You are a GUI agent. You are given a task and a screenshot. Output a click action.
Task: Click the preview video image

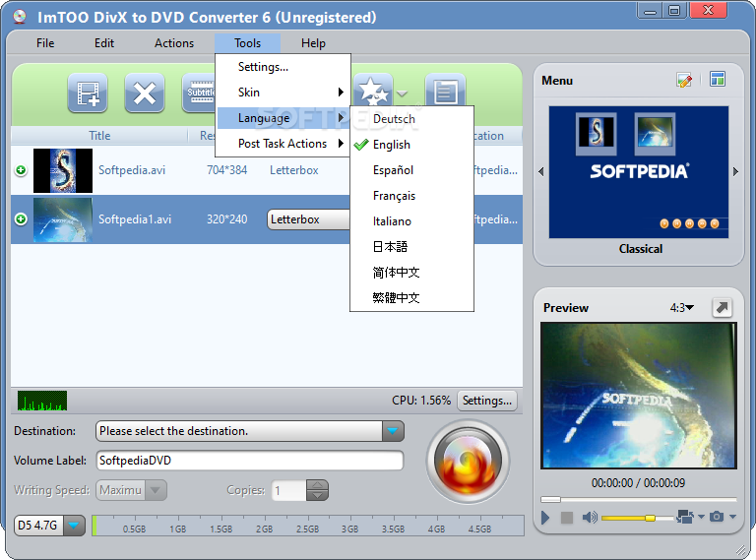638,396
